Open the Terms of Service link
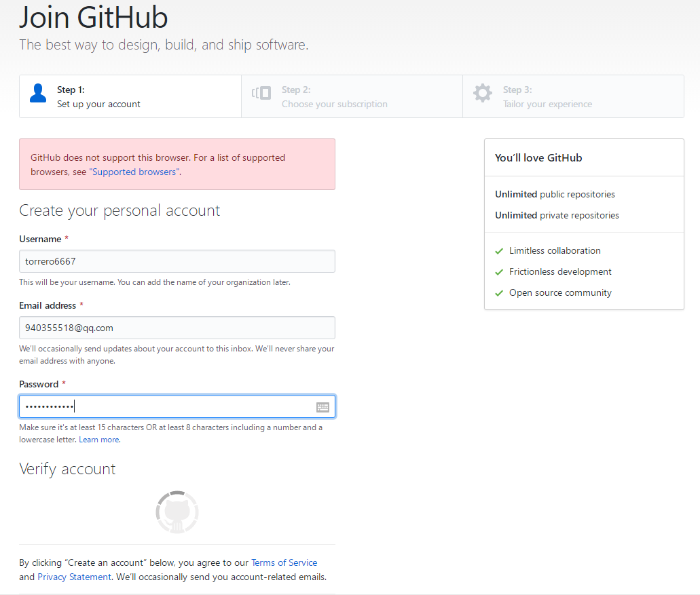 click(284, 562)
